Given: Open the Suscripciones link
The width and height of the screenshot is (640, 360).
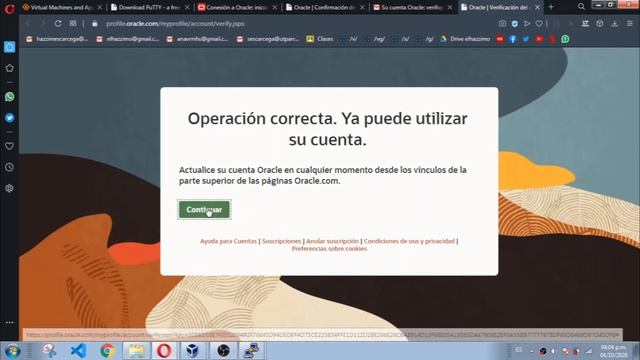Looking at the screenshot, I should point(281,241).
